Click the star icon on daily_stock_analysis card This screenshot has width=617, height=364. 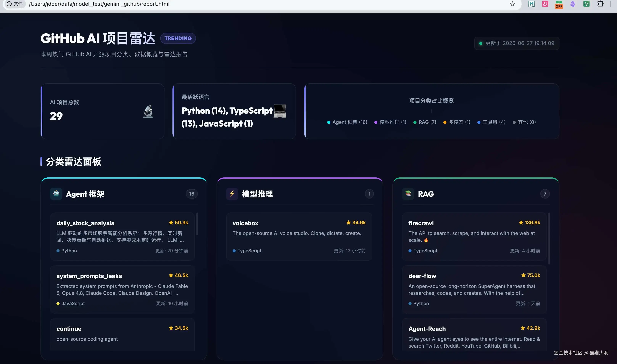(171, 222)
